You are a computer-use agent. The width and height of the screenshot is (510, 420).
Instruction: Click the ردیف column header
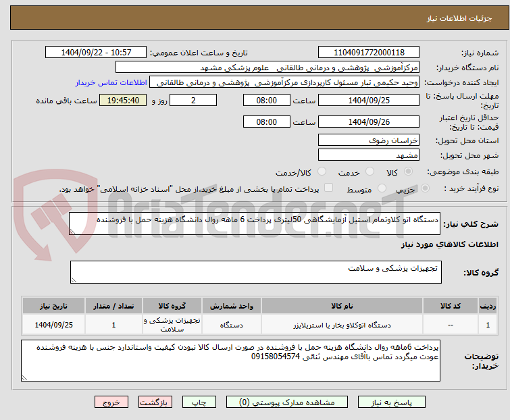[x=488, y=306]
